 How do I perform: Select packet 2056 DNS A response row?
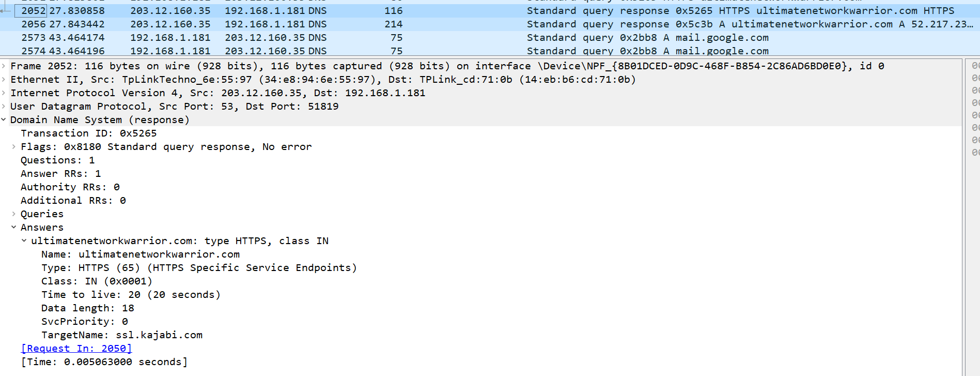(x=490, y=24)
